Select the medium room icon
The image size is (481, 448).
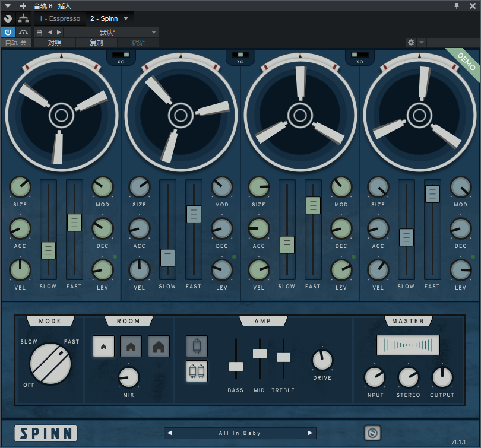(131, 347)
